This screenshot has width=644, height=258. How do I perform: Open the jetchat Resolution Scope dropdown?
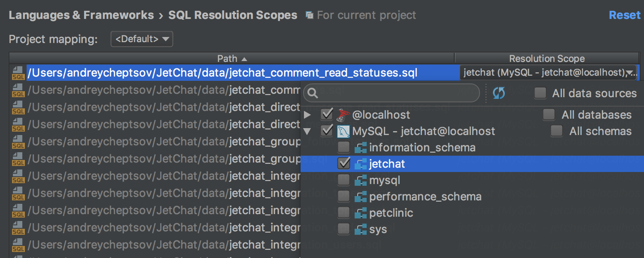[548, 73]
